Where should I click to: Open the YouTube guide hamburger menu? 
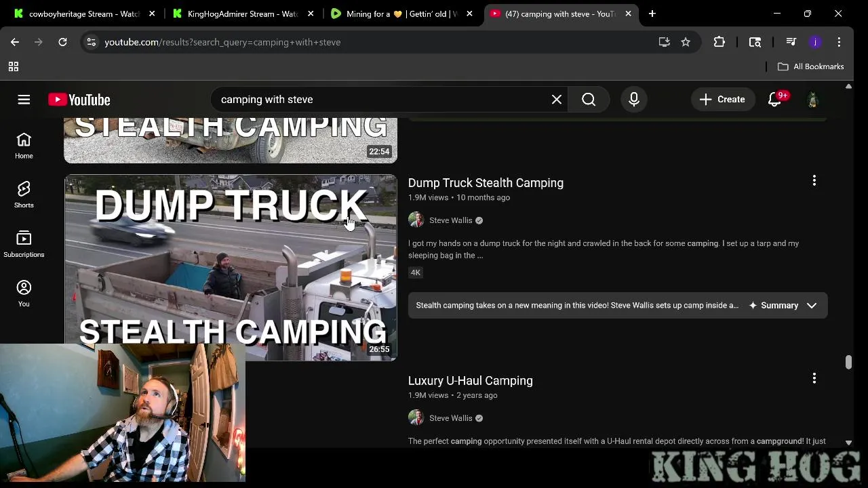tap(24, 100)
